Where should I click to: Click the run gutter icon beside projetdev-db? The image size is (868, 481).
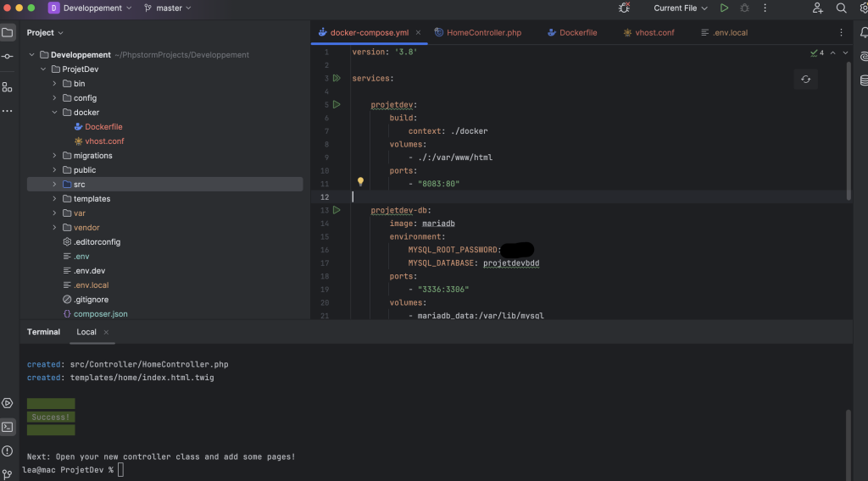[x=337, y=209]
